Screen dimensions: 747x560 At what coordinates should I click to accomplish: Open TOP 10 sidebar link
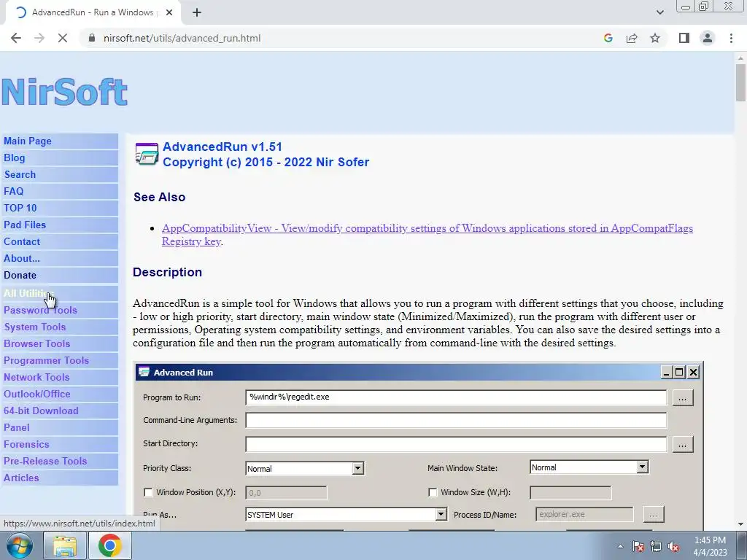pyautogui.click(x=20, y=208)
